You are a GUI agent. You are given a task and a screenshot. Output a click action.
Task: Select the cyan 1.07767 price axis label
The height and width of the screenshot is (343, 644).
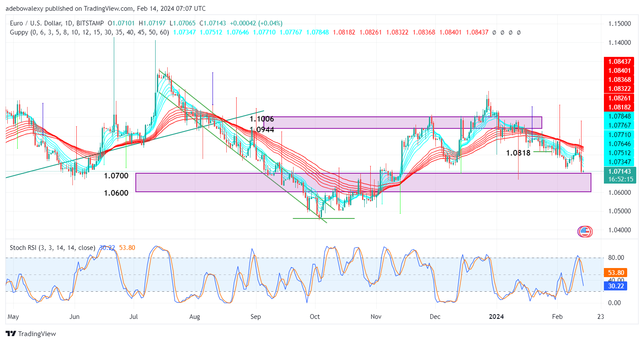[620, 125]
